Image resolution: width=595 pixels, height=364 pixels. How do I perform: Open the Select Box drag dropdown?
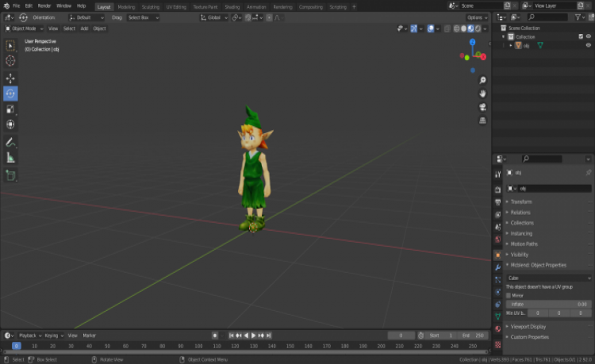143,17
